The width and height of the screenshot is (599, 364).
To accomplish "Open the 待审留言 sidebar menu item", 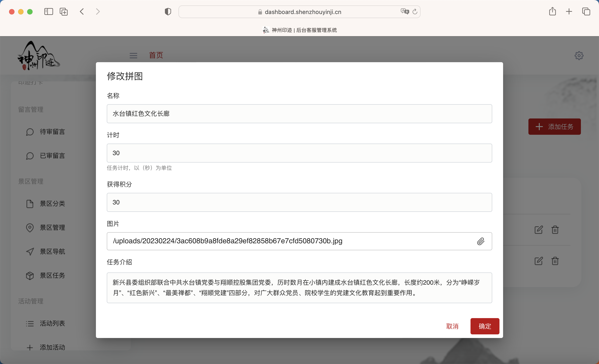I will (52, 132).
